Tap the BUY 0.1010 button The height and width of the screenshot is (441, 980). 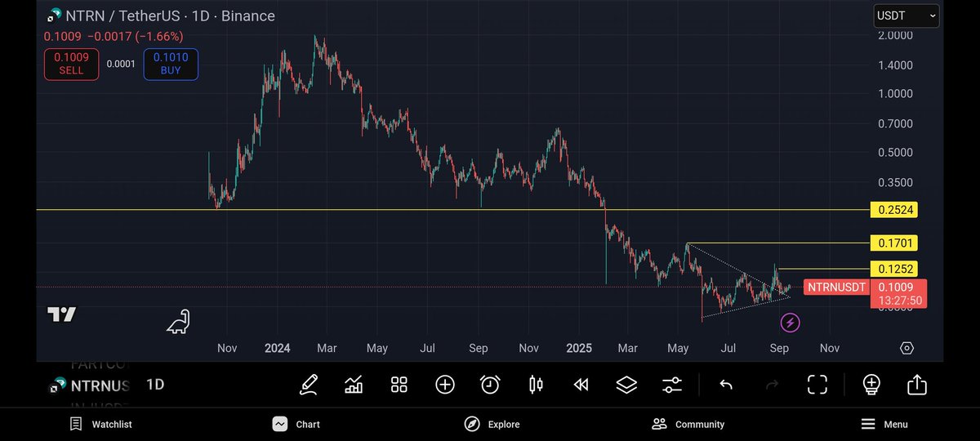click(x=171, y=64)
